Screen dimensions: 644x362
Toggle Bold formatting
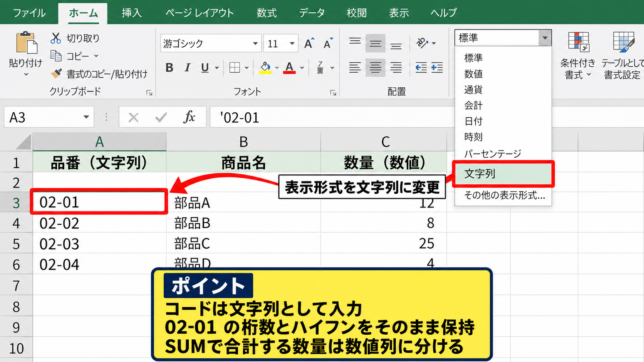point(169,68)
